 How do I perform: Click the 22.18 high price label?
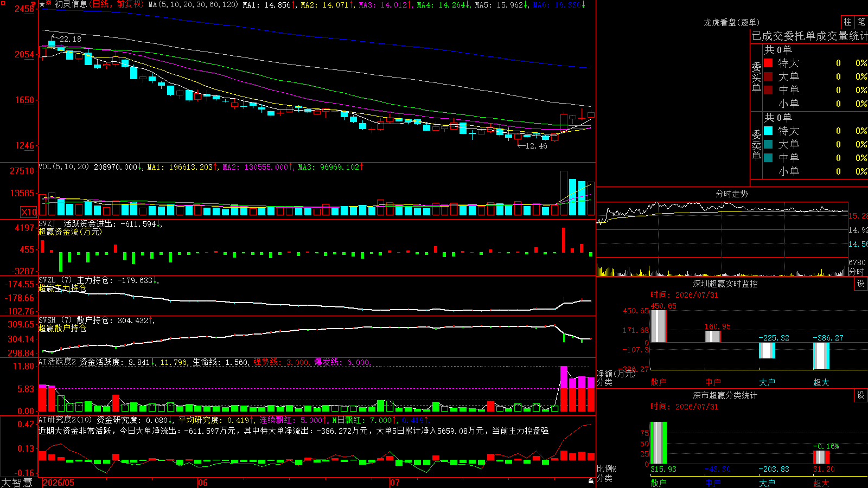[x=71, y=39]
